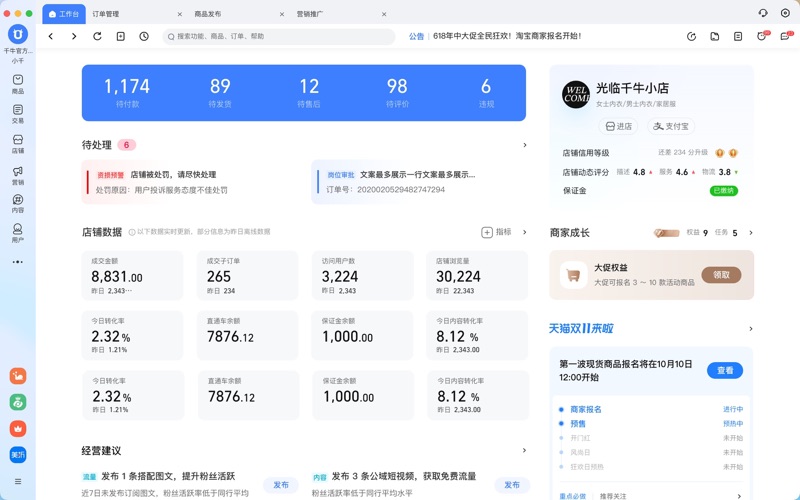Viewport: 800px width, 500px height.
Task: Click the back navigation arrow
Action: point(51,36)
